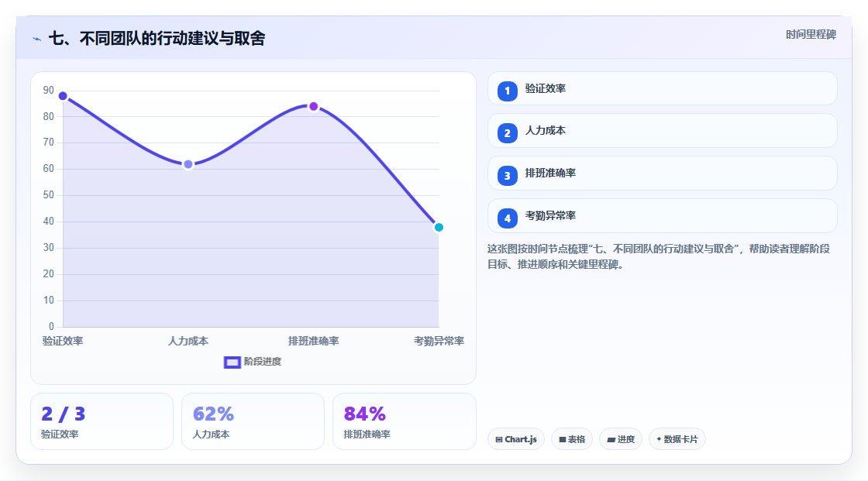
Task: Select the 进度 tag
Action: (621, 439)
